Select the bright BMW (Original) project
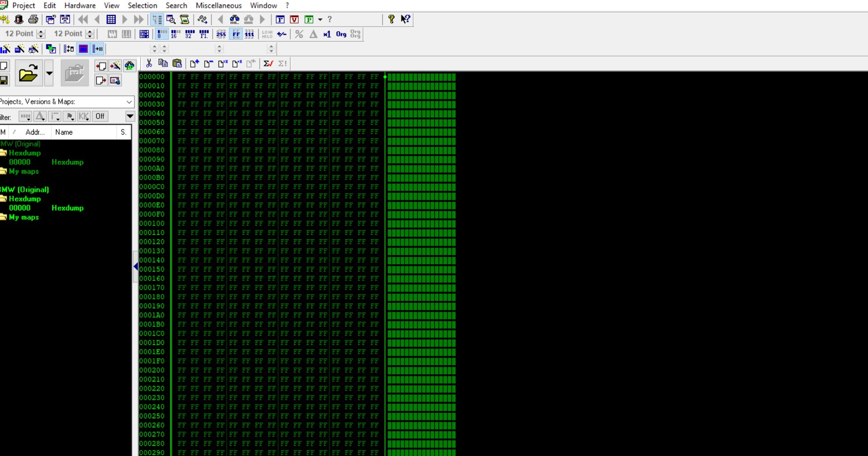 tap(24, 190)
